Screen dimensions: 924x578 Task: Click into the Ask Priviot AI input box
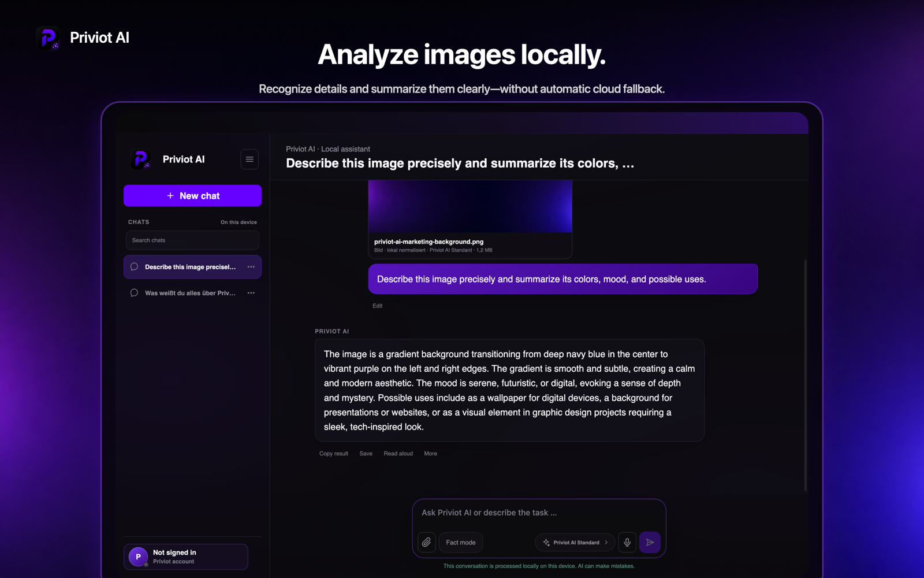coord(539,513)
